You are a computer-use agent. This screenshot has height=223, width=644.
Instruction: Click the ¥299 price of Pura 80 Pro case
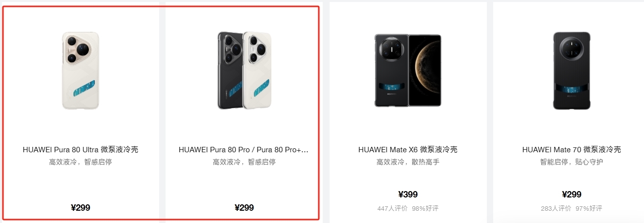pos(244,207)
